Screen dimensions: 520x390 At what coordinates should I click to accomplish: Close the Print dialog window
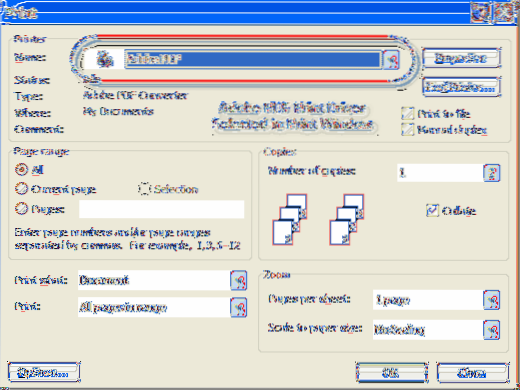505,13
